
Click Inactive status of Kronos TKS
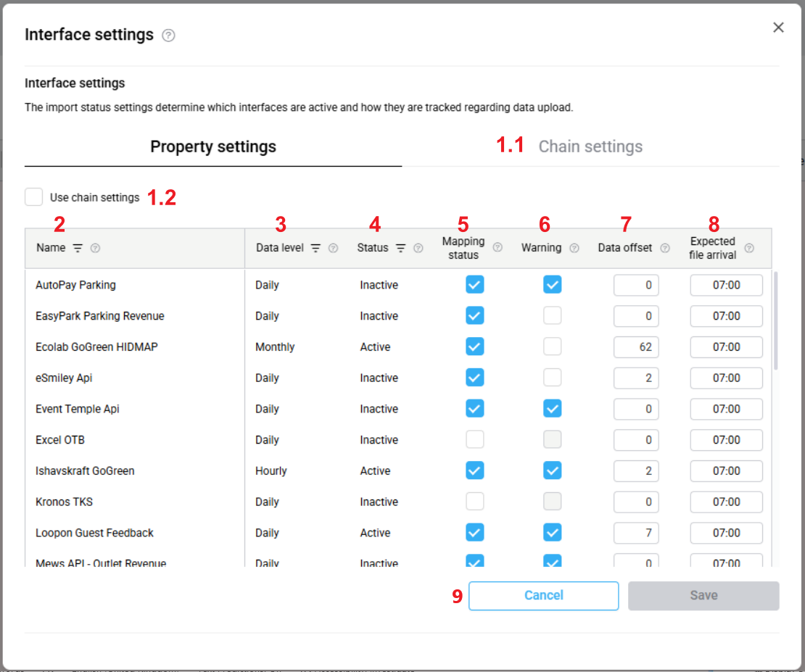coord(379,502)
